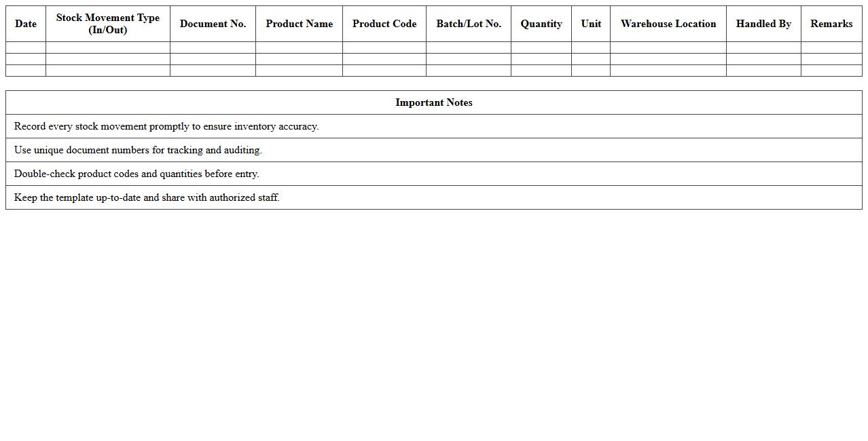
Task: Select the Batch/Lot No. column header
Action: (x=469, y=24)
